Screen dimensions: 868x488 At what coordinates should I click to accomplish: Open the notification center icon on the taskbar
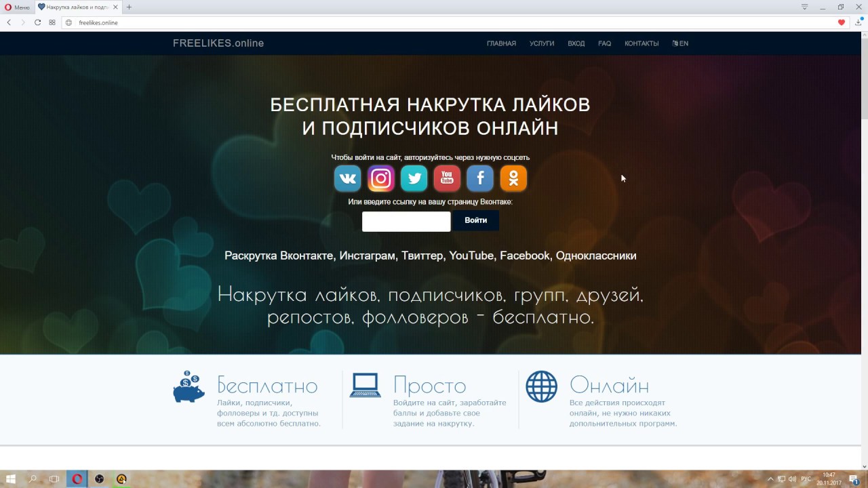[854, 479]
